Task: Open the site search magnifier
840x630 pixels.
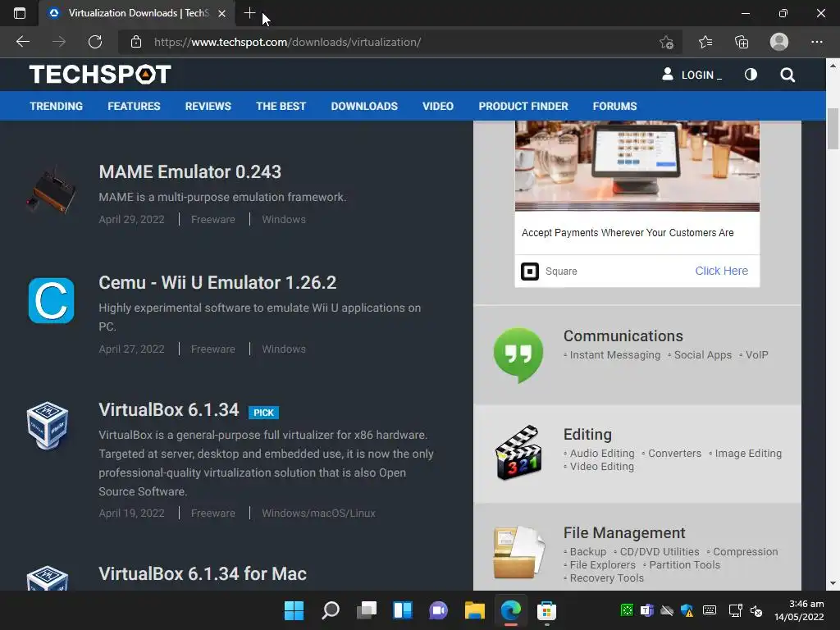Action: tap(787, 75)
